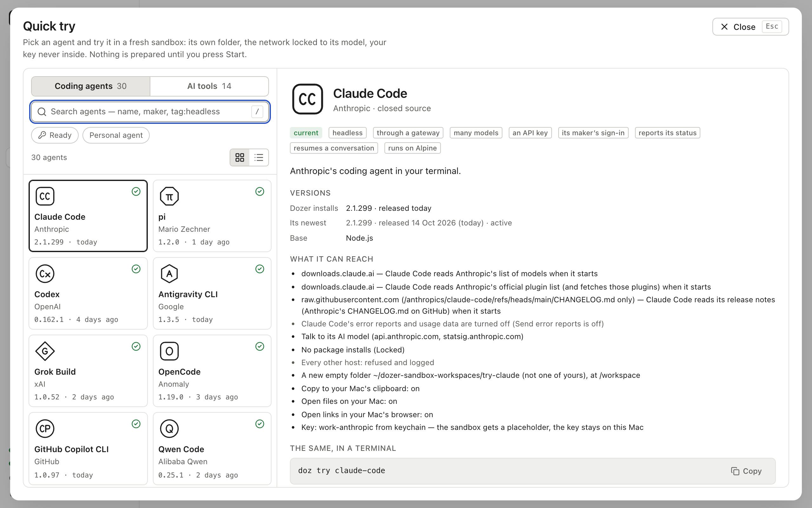The height and width of the screenshot is (508, 812).
Task: Click the reports its status tag
Action: [x=667, y=133]
